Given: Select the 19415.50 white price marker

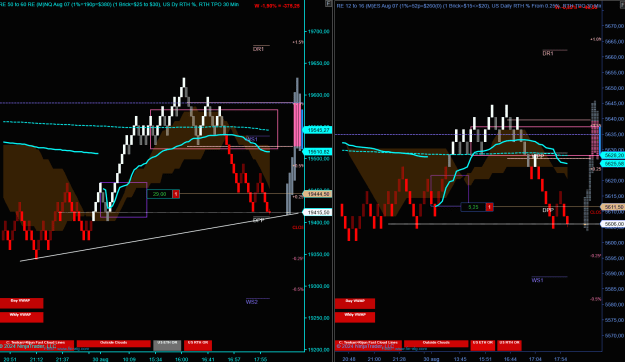Looking at the screenshot, I should [317, 212].
